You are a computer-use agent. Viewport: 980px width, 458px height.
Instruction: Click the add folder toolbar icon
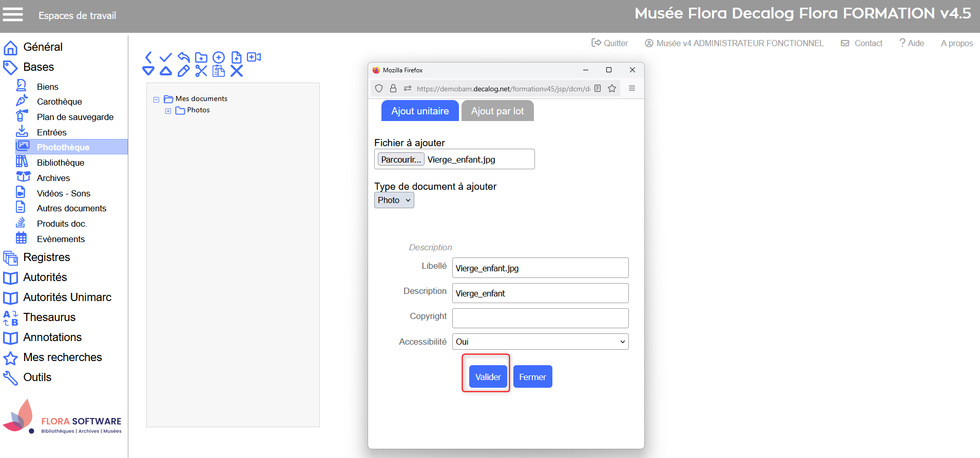(201, 57)
